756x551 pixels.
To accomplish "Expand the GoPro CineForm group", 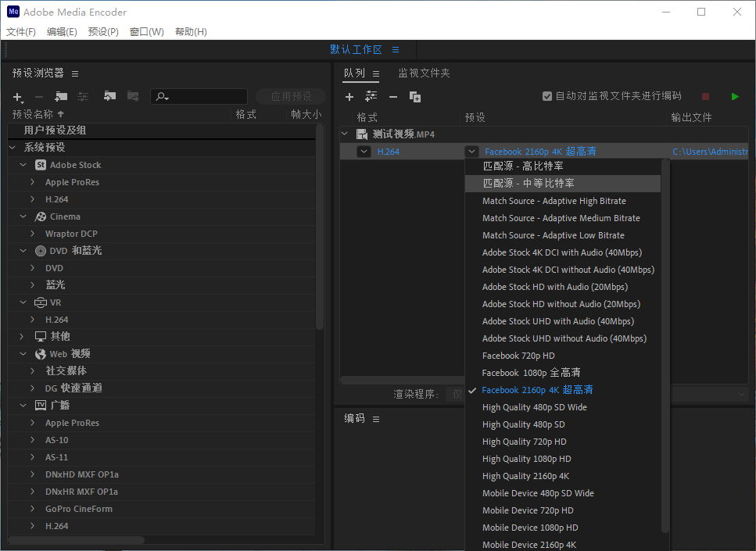I will (x=32, y=509).
